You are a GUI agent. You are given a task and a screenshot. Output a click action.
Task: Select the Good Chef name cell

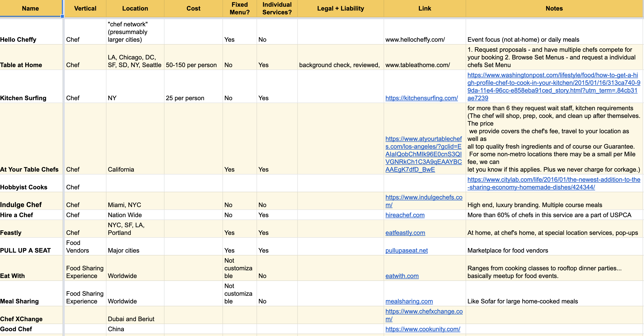click(x=31, y=329)
